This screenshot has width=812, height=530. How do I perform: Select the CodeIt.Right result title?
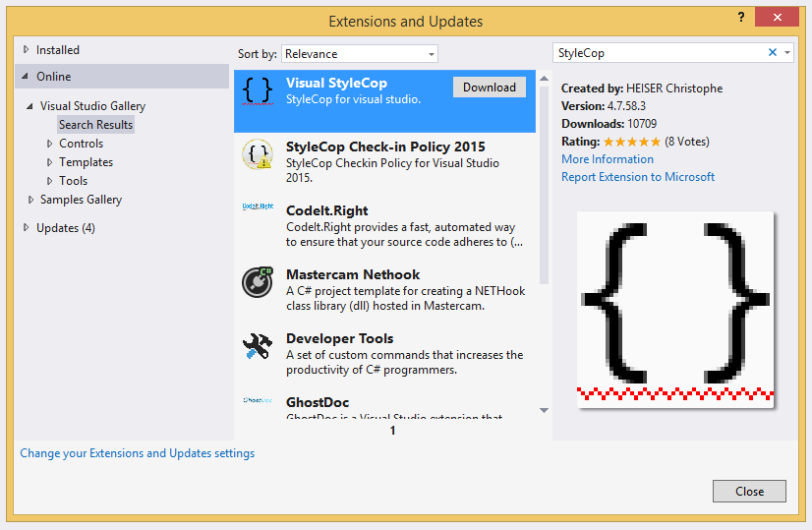[326, 210]
